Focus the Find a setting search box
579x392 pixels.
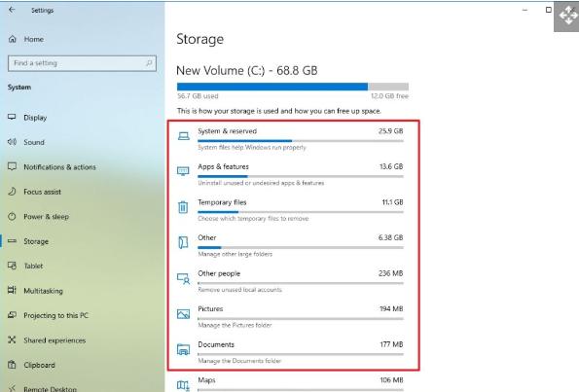tap(82, 63)
